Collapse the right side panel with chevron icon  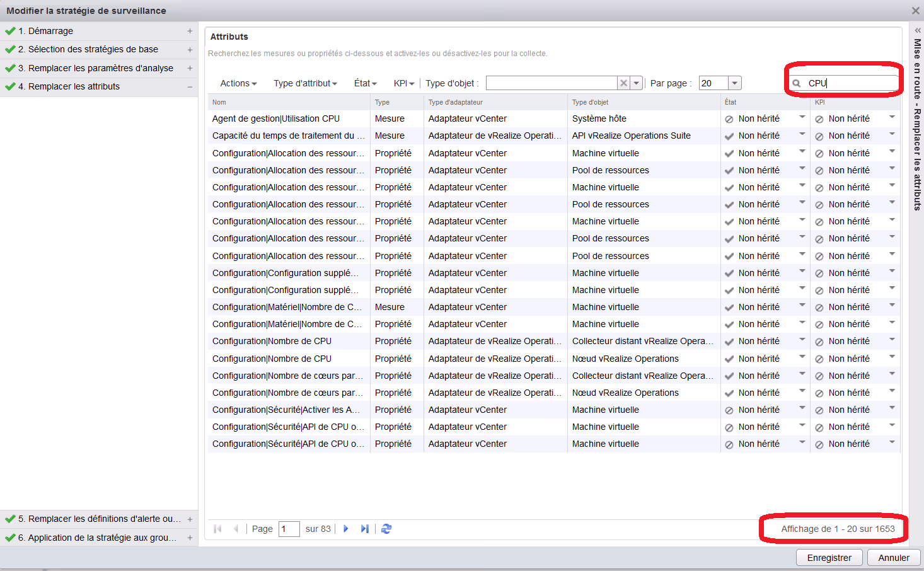(x=918, y=30)
